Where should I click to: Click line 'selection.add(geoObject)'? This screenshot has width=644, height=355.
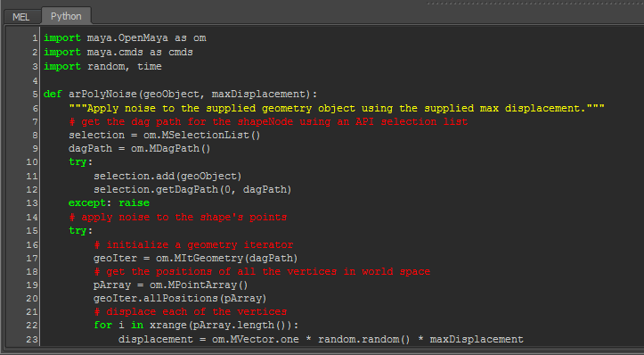click(x=167, y=176)
